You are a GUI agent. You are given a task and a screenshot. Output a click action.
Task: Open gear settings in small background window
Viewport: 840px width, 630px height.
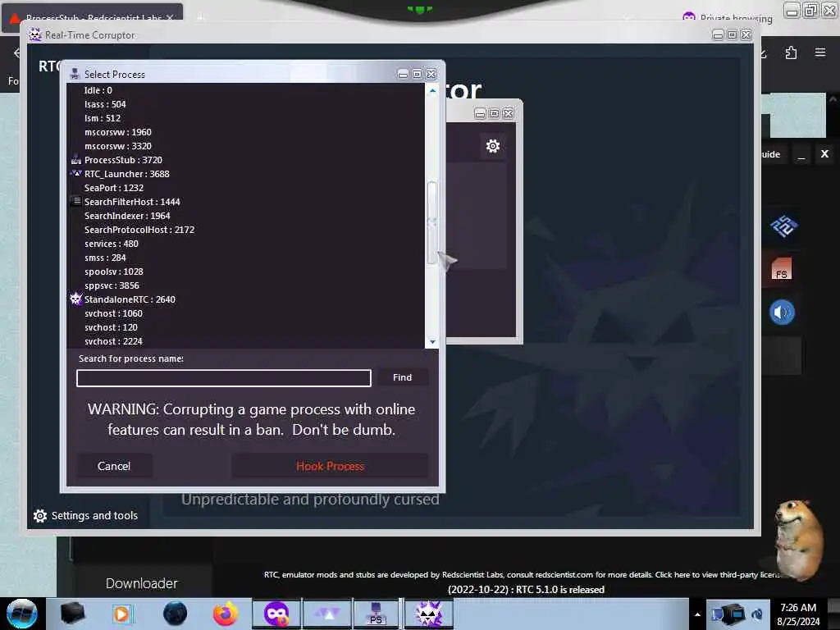493,146
